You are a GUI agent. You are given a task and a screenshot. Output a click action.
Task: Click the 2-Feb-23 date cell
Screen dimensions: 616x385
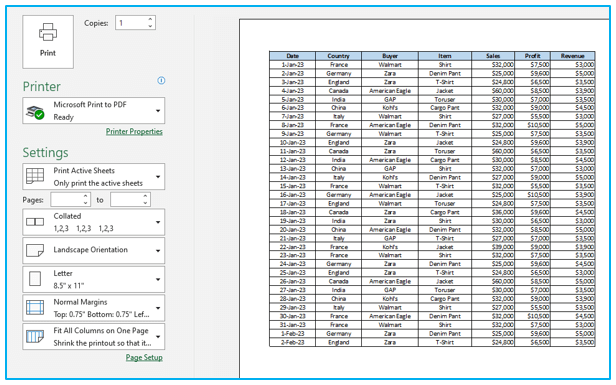[x=293, y=342]
